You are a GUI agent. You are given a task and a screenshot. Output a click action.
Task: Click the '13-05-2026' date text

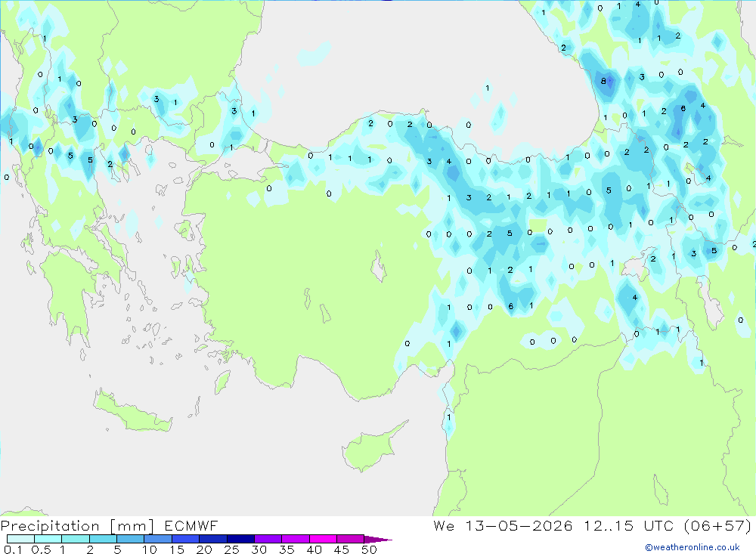tap(519, 525)
